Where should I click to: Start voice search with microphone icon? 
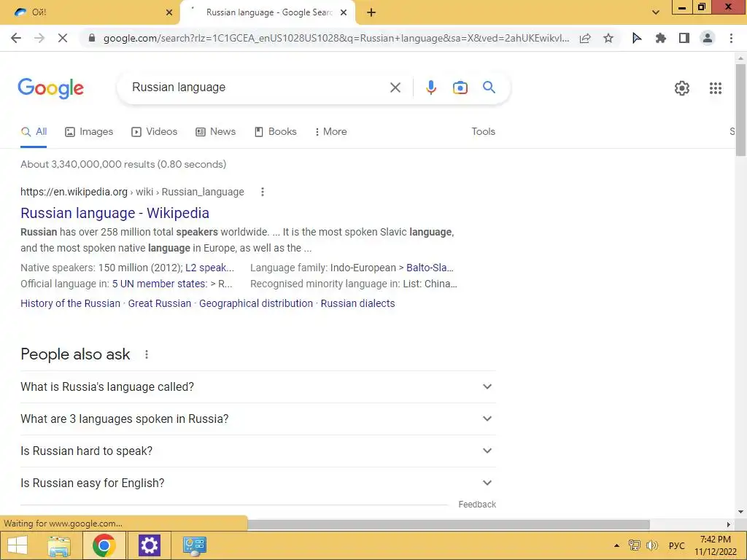pyautogui.click(x=430, y=87)
